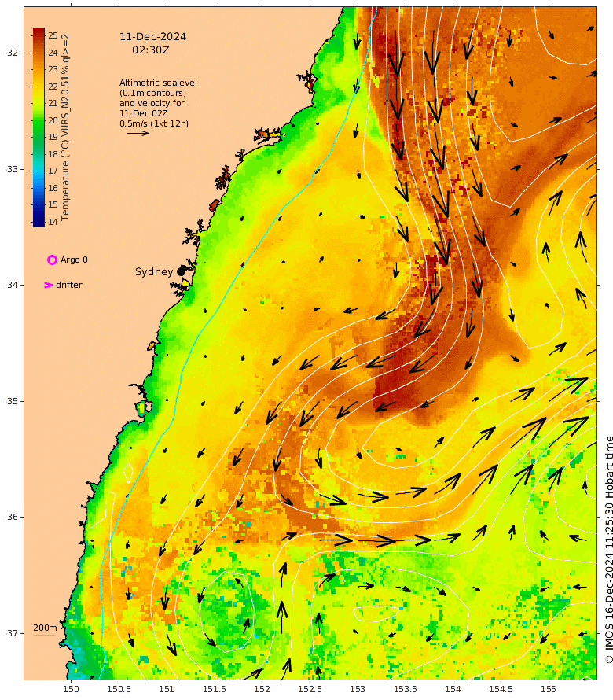The image size is (613, 700).
Task: Click the 25 degree colorbar tick label
Action: 53,35
